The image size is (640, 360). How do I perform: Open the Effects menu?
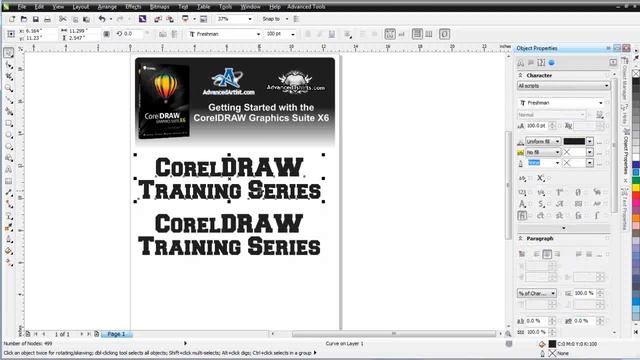133,7
